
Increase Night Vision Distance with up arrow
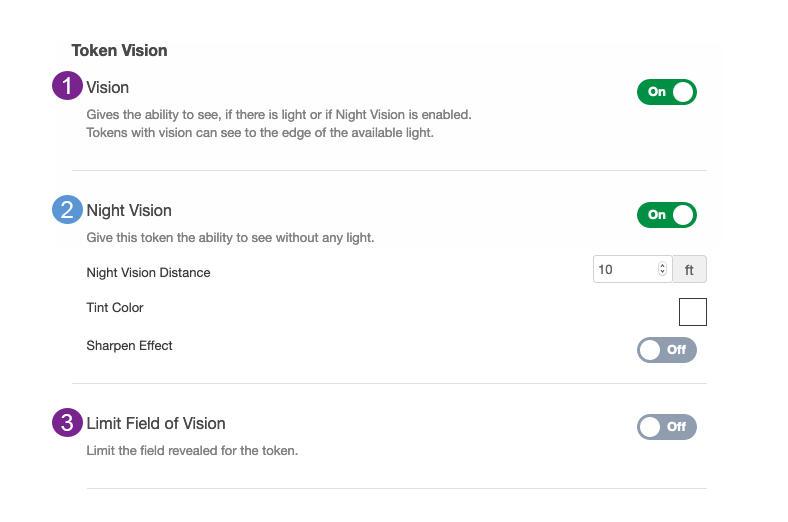point(662,266)
